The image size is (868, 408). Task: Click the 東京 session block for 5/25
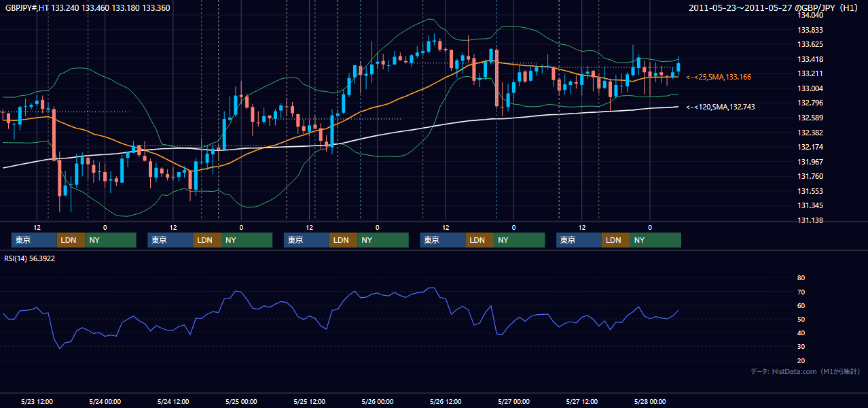(306, 240)
